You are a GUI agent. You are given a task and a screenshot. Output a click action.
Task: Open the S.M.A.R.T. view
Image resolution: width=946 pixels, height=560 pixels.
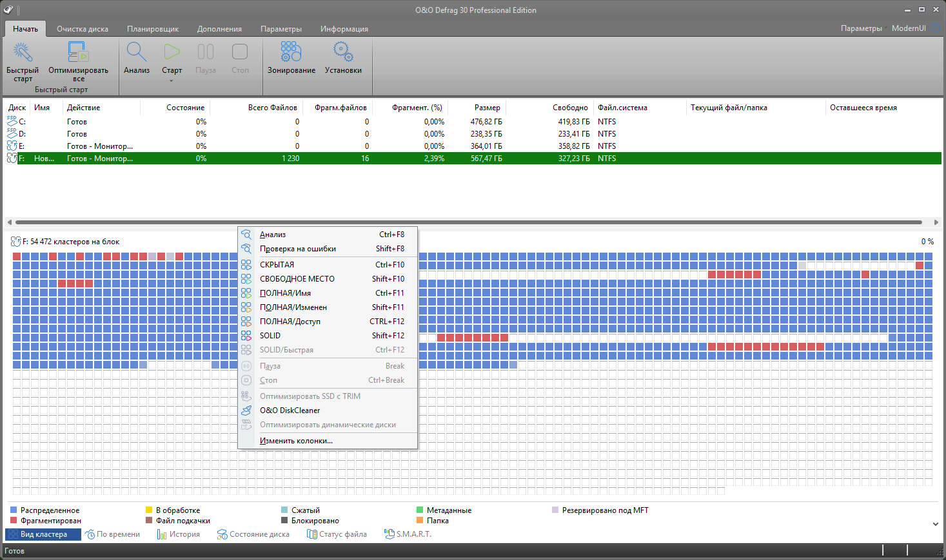[408, 534]
